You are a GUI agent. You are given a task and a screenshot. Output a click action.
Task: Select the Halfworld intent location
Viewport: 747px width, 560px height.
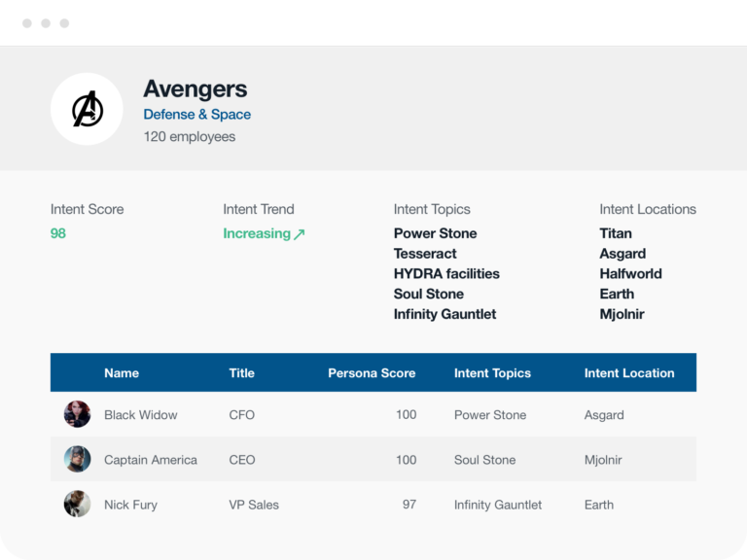(630, 274)
